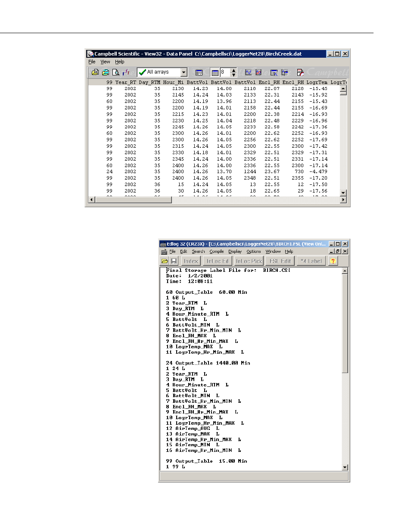This screenshot has height=532, width=411.
Task: Click the down arrow of View32 vertical scrollbar
Action: (343, 193)
